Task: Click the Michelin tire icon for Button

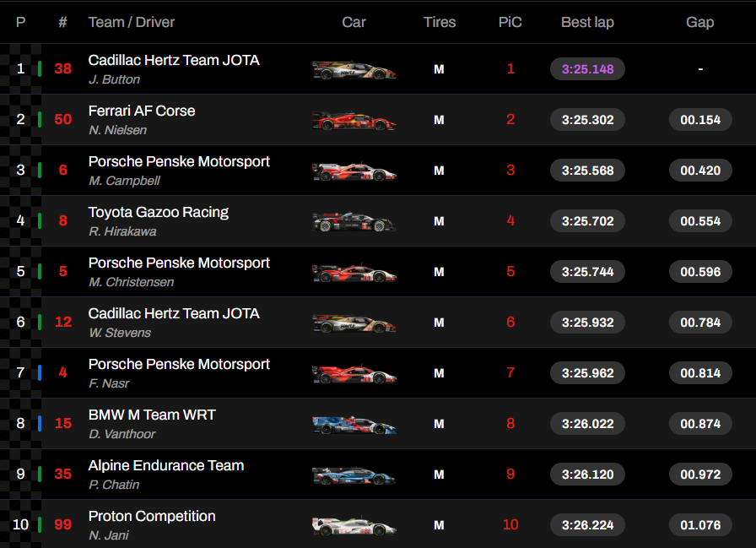Action: coord(439,69)
